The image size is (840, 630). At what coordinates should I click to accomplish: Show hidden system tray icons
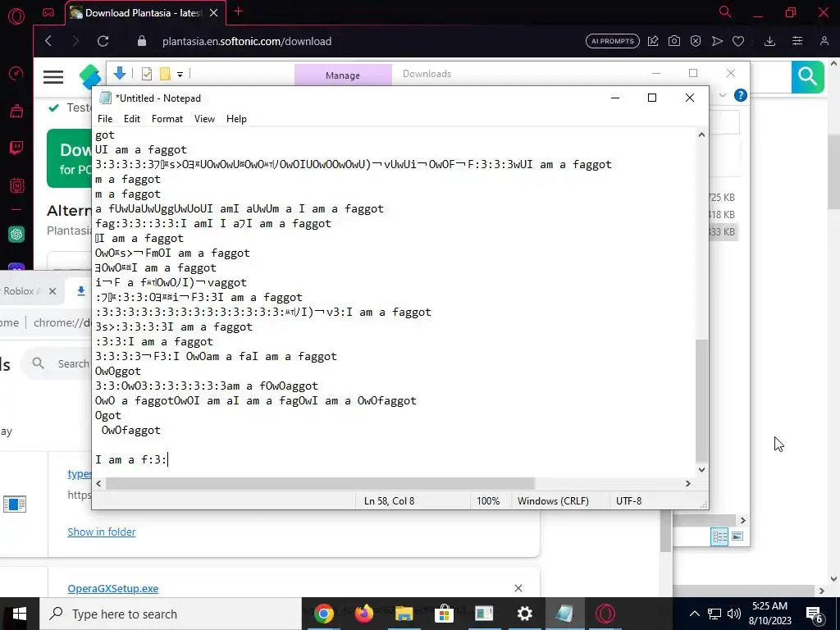(694, 614)
